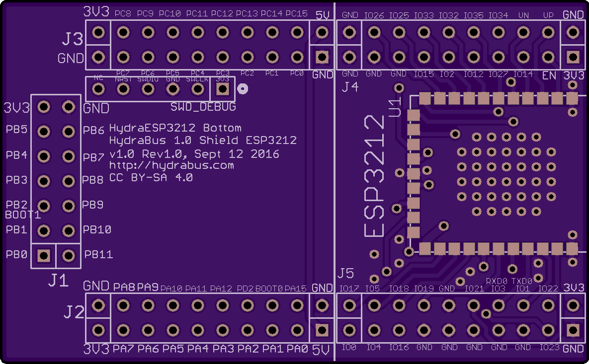
Task: Click the TXD0 label
Action: [x=522, y=281]
